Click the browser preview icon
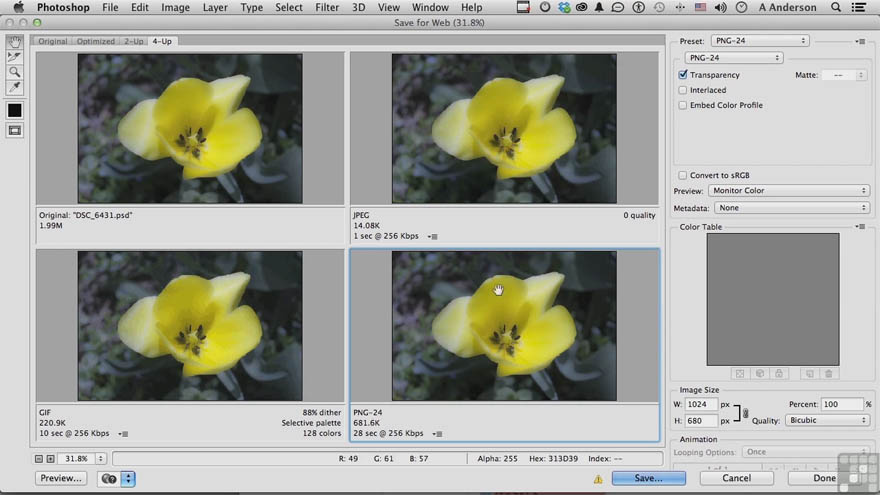Screen dimensions: 880x495 point(109,479)
